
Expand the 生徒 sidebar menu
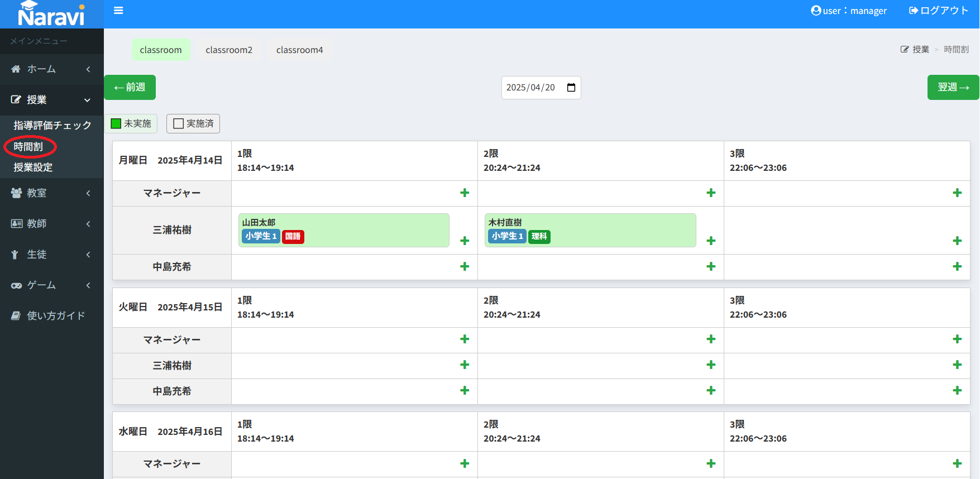coord(51,255)
